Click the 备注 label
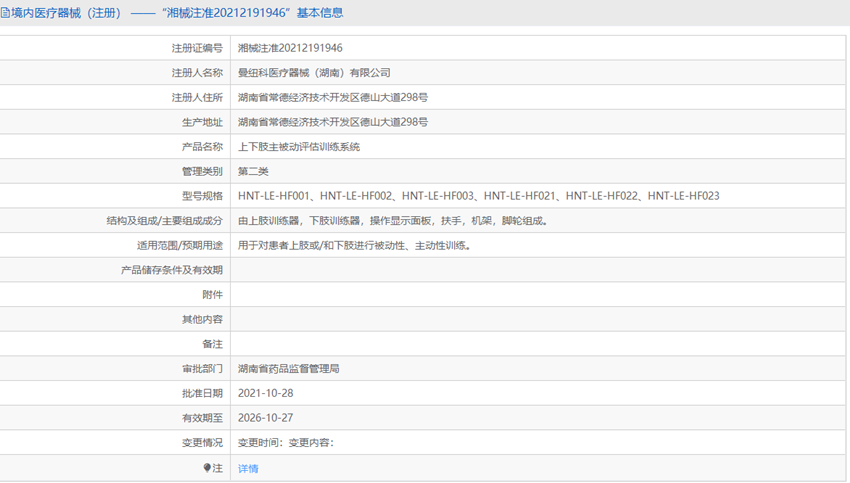Image resolution: width=850 pixels, height=483 pixels. click(212, 344)
